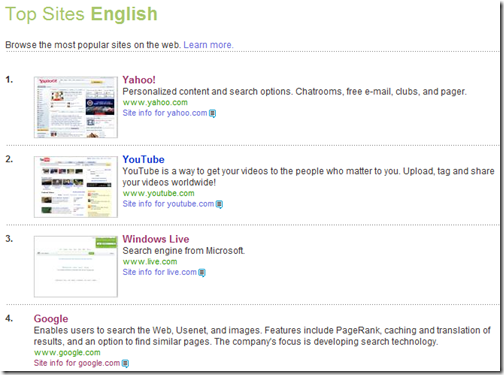The image size is (504, 375).
Task: Click the Windows Live page thumbnail
Action: (x=76, y=266)
